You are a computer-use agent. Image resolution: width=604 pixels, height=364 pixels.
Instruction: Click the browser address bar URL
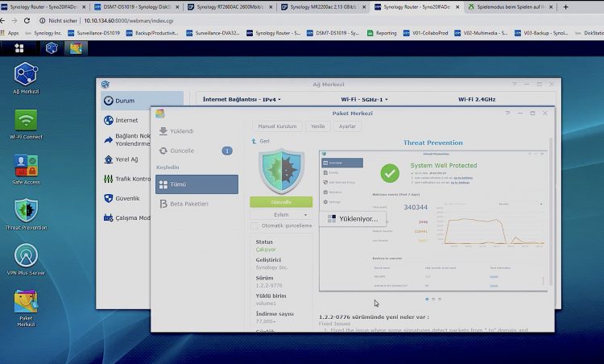tap(128, 21)
